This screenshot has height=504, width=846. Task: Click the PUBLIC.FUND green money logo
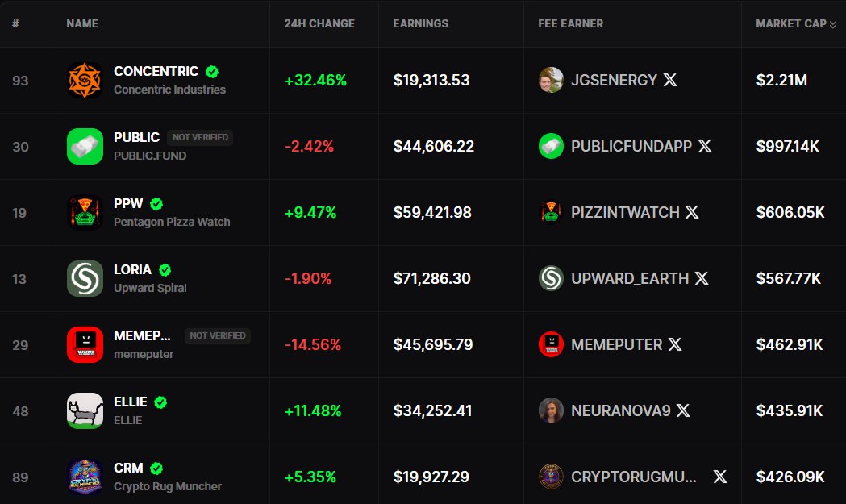83,146
